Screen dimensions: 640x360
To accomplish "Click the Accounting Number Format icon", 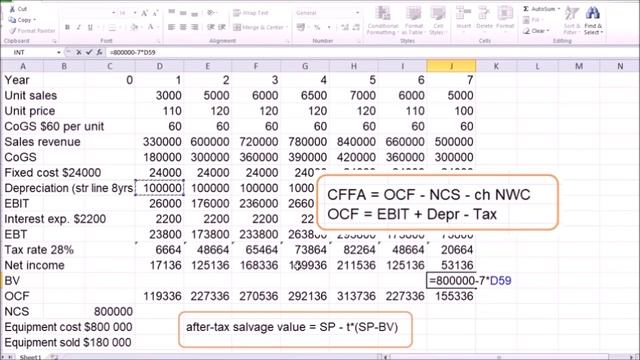I will point(301,27).
